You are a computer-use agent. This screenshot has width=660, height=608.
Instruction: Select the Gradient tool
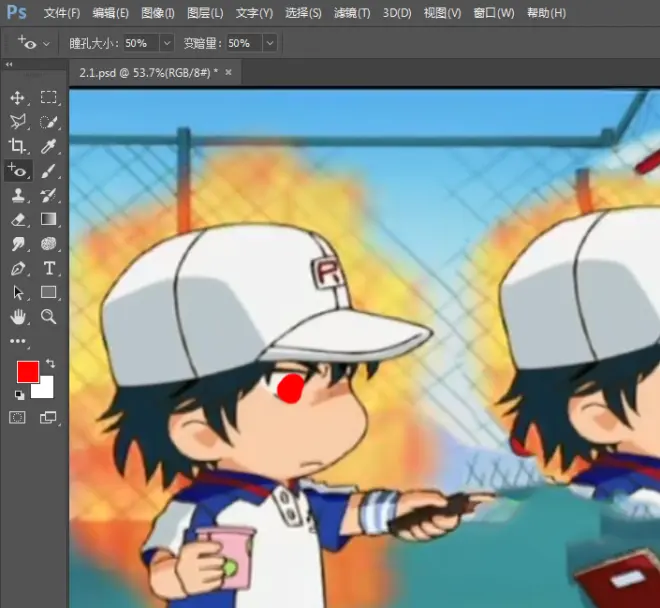click(48, 219)
